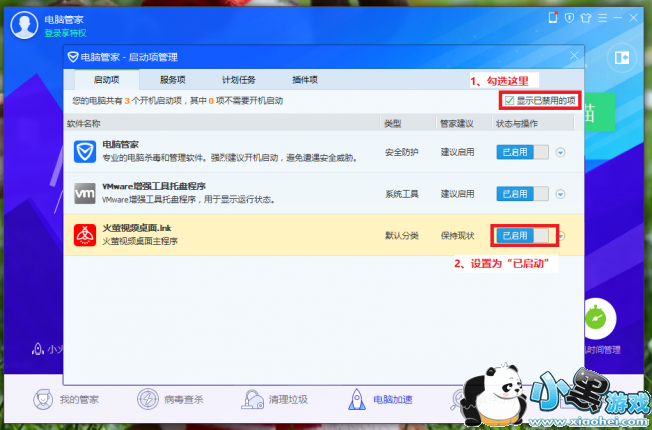This screenshot has height=430, width=652.
Task: Expand options arrow for 火萤视频桌面 row
Action: 562,236
